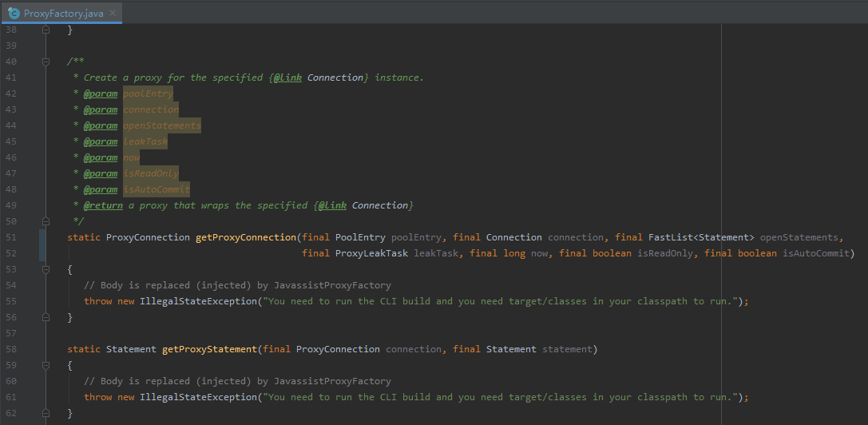
Task: Select the ProxyFactory.java tab
Action: click(61, 14)
